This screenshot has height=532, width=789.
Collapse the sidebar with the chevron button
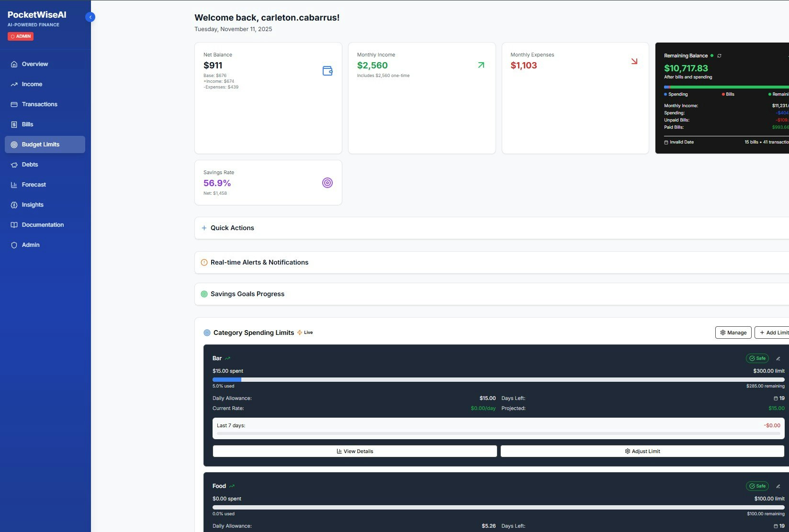pos(90,17)
